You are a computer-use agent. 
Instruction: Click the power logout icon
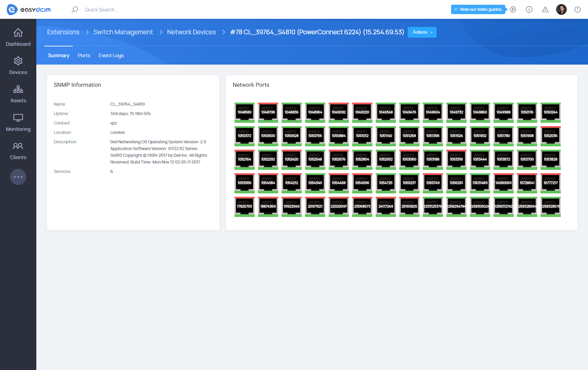(578, 9)
